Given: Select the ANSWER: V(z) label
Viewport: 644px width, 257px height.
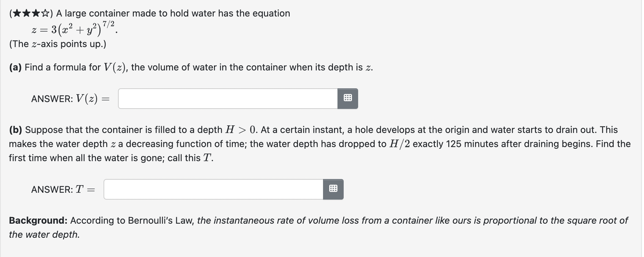Looking at the screenshot, I should [x=70, y=99].
